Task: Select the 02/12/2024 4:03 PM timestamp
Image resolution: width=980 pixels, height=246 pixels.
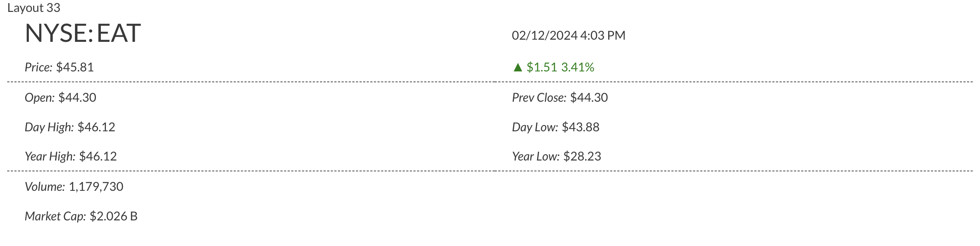Action: pyautogui.click(x=569, y=35)
